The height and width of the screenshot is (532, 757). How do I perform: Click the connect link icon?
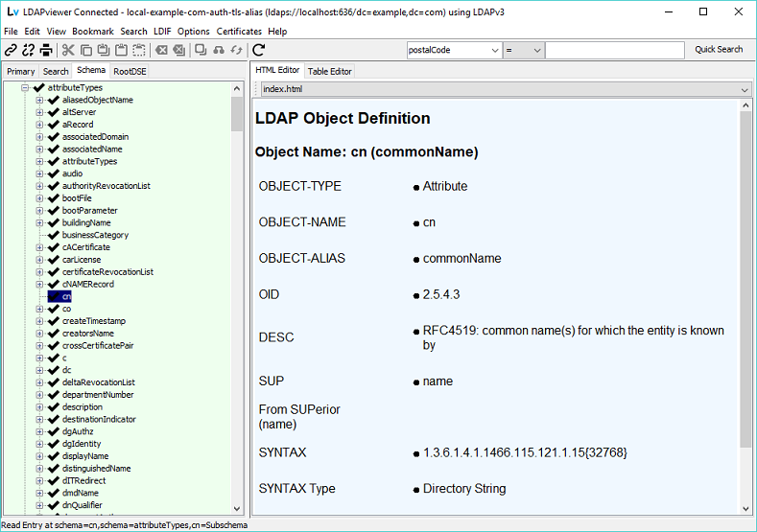[11, 50]
